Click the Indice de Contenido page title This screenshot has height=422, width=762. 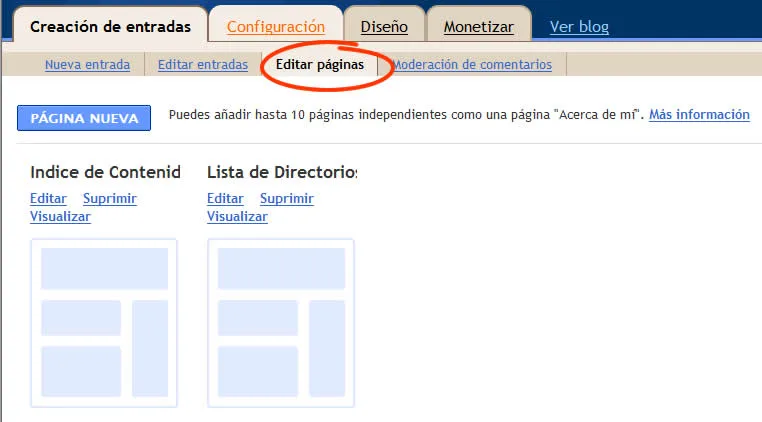[x=105, y=172]
